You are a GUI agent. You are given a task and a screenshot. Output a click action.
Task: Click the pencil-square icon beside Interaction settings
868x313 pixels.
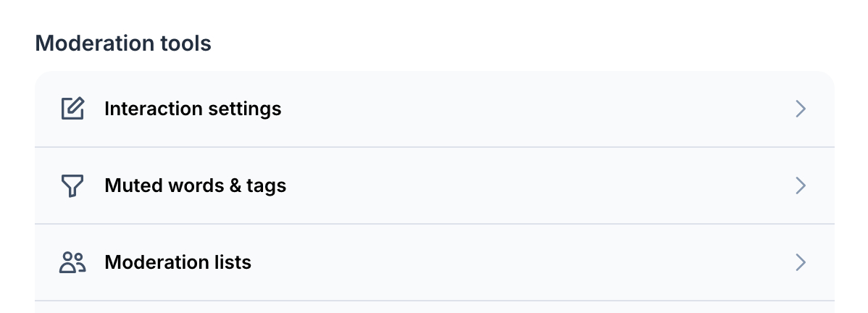coord(72,109)
